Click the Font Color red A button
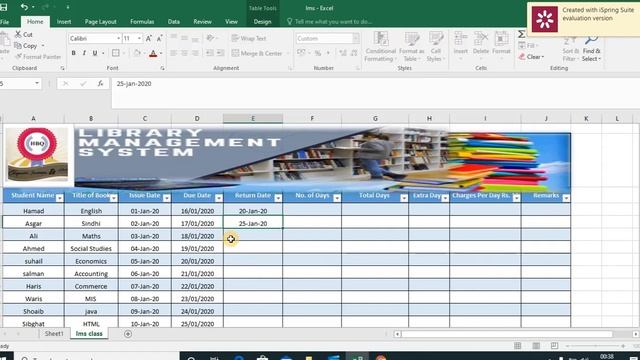Screen dimensions: 640x360 [153, 53]
